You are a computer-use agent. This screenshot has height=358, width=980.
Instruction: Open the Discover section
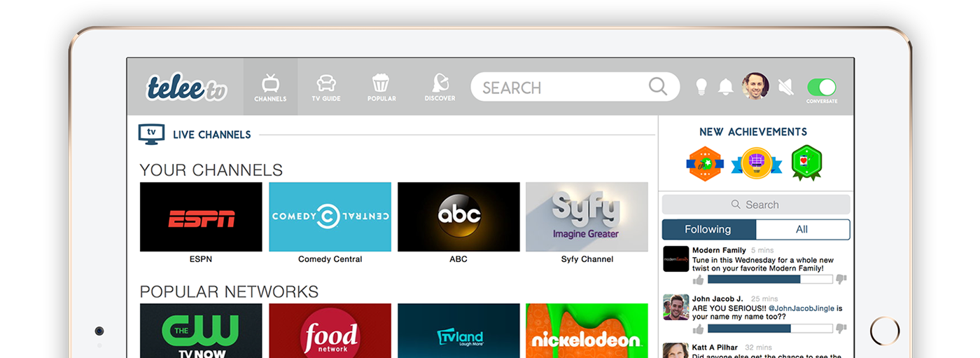(440, 87)
